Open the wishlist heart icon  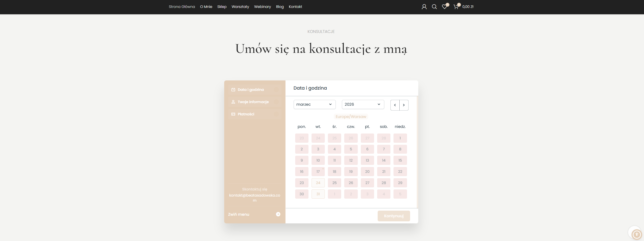[445, 7]
